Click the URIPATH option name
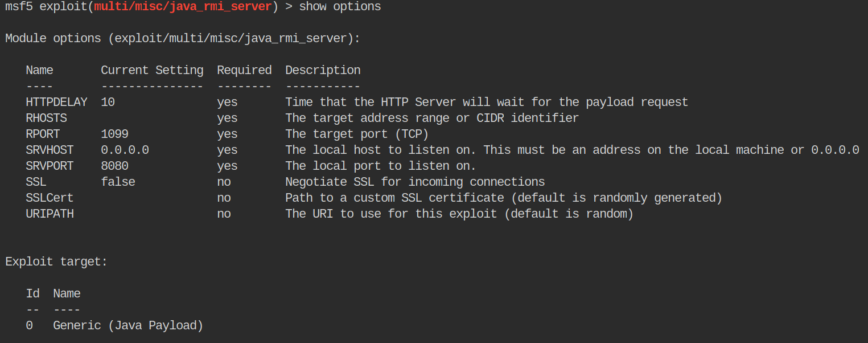 (50, 214)
